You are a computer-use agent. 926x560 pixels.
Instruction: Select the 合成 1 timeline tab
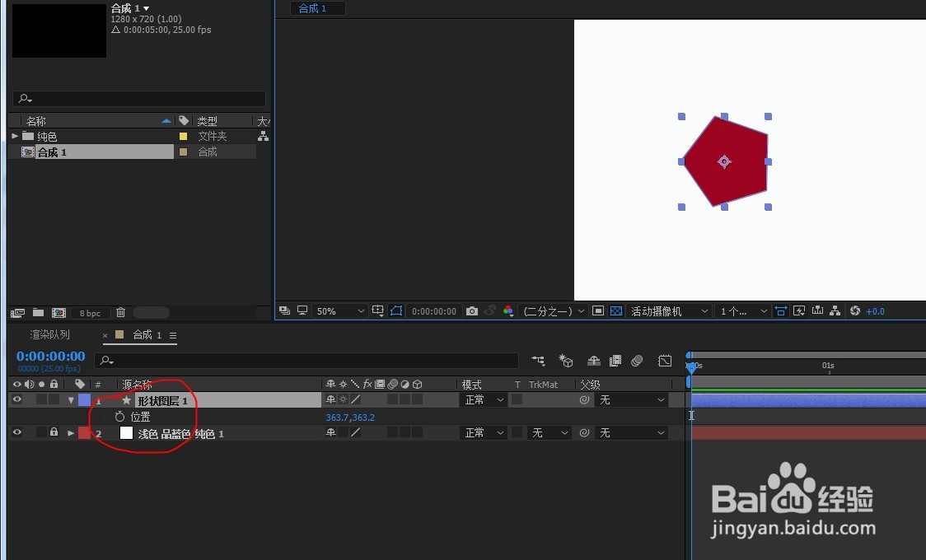(x=147, y=334)
